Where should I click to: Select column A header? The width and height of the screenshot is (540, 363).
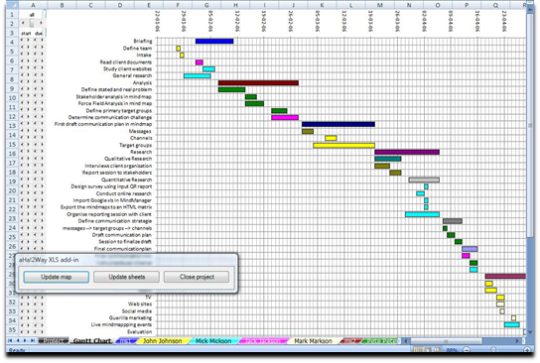point(33,5)
